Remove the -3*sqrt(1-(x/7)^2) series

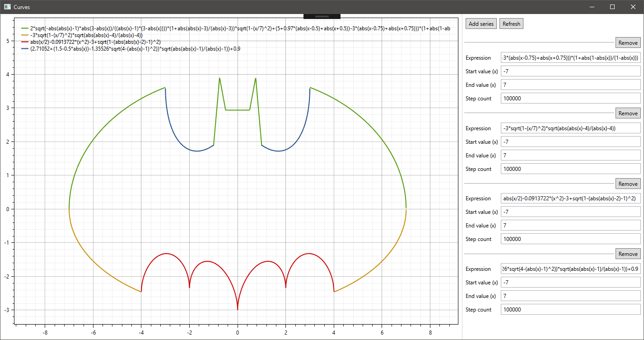(x=628, y=113)
